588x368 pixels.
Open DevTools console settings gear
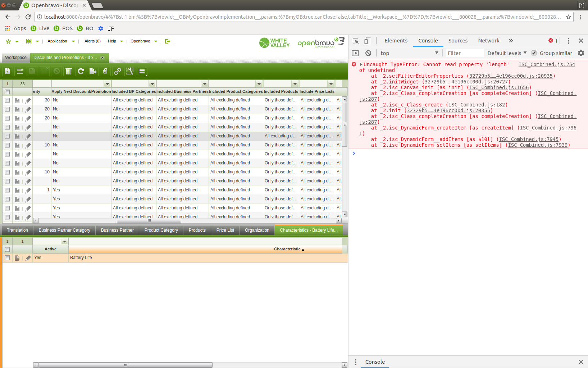point(581,53)
